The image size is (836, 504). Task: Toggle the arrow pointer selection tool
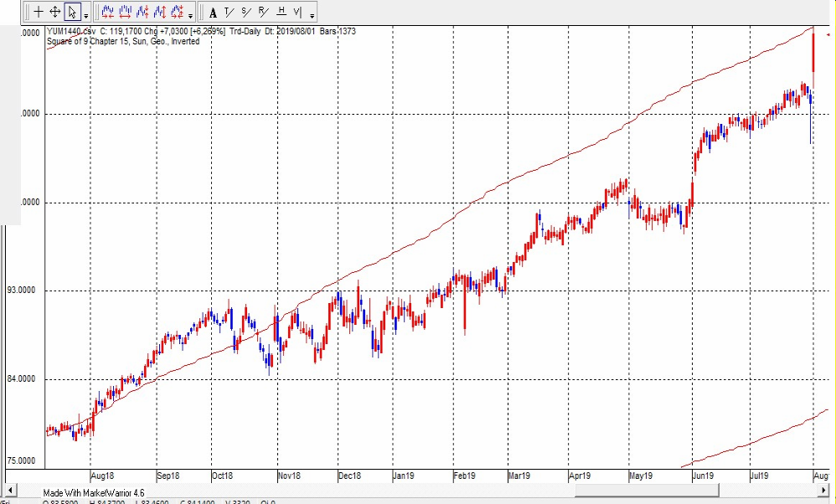(73, 12)
